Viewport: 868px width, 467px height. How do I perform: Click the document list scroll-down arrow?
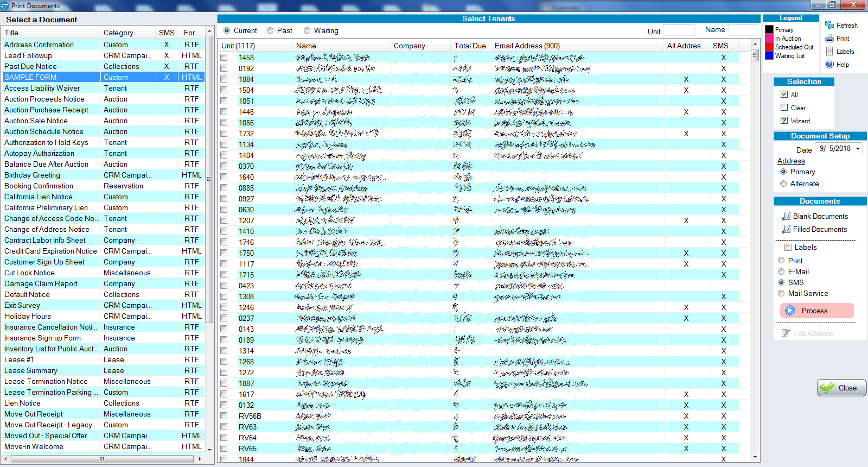209,450
